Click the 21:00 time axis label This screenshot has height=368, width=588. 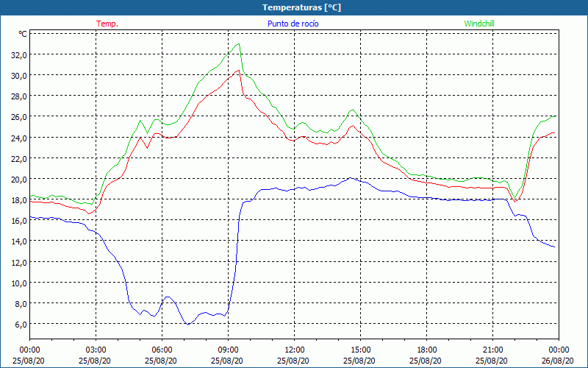(x=492, y=350)
